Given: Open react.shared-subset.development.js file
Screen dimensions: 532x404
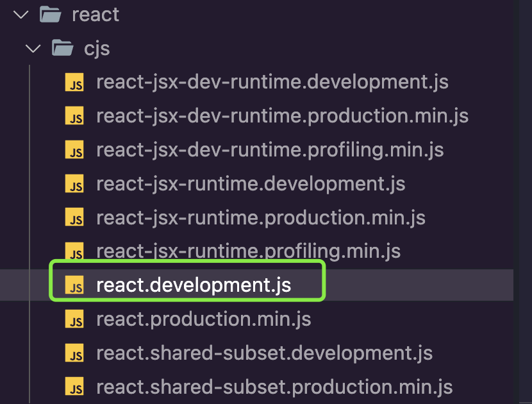Looking at the screenshot, I should 264,353.
